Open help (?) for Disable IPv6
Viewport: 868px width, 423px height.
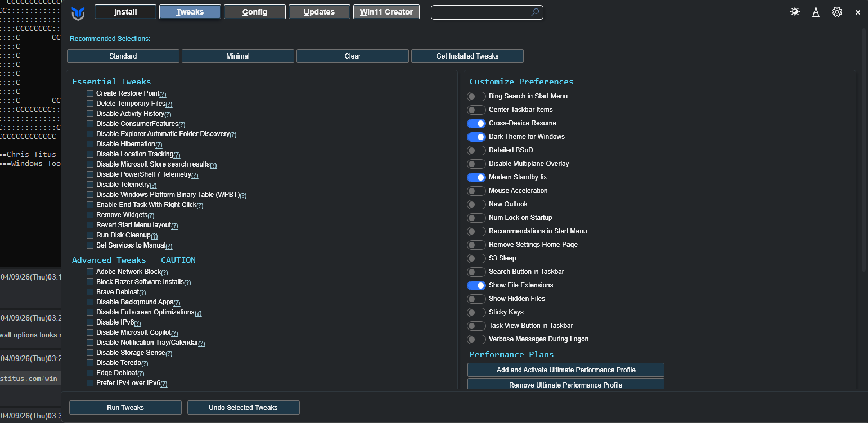tap(137, 323)
